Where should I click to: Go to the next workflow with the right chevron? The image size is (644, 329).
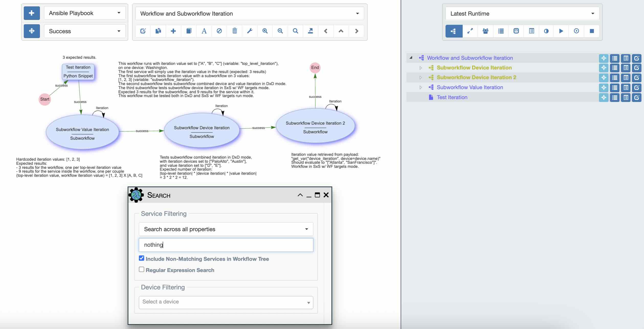357,31
